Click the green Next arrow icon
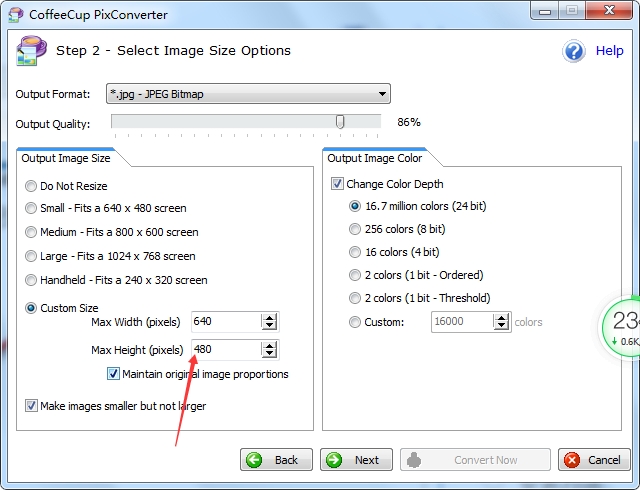The height and width of the screenshot is (490, 640). pos(334,460)
